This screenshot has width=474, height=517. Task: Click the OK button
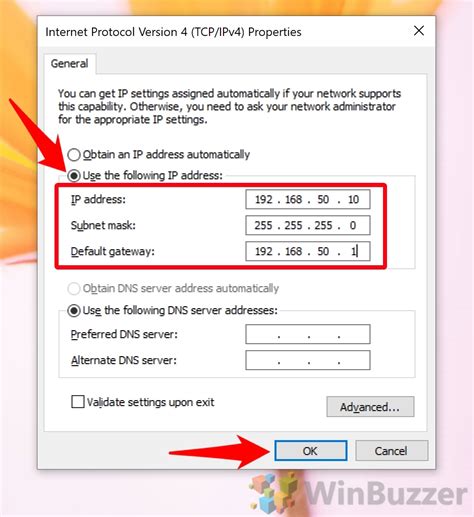tap(311, 451)
